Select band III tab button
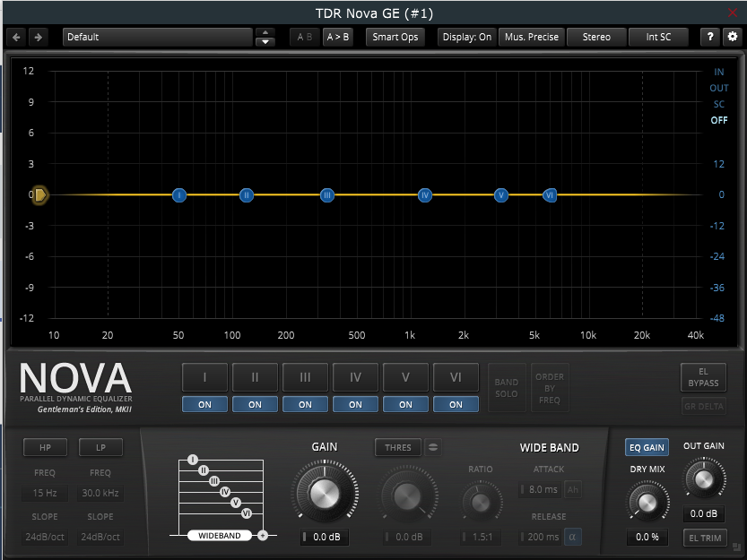The image size is (747, 560). click(306, 377)
